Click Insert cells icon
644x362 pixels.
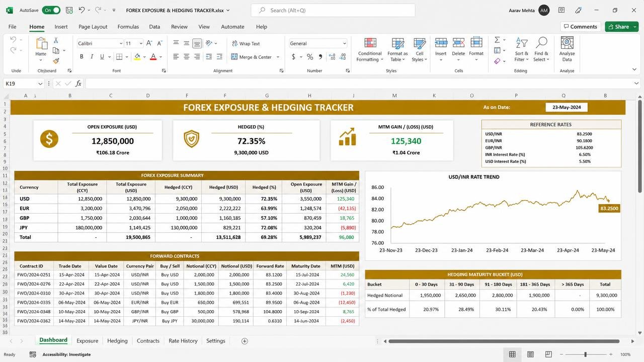441,44
